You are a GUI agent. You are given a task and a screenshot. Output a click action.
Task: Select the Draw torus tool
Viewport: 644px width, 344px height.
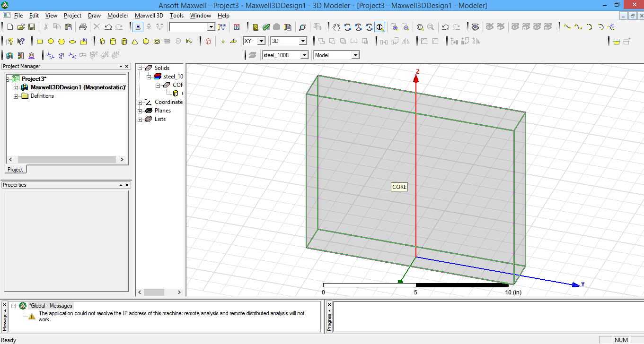(x=156, y=41)
